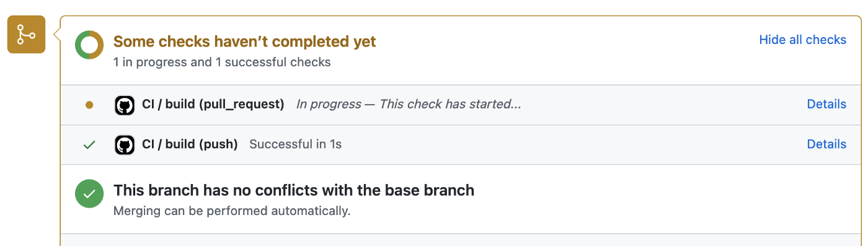Click the heading Some checks haven't completed yet
Screen dimensions: 868x246
(x=244, y=42)
